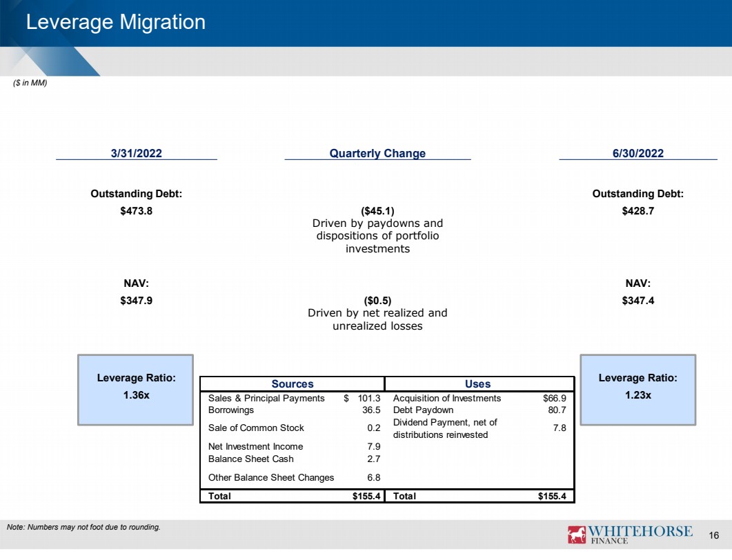Viewport: 732px width, 560px height.
Task: Click the '($ in MM)' note
Action: point(30,83)
